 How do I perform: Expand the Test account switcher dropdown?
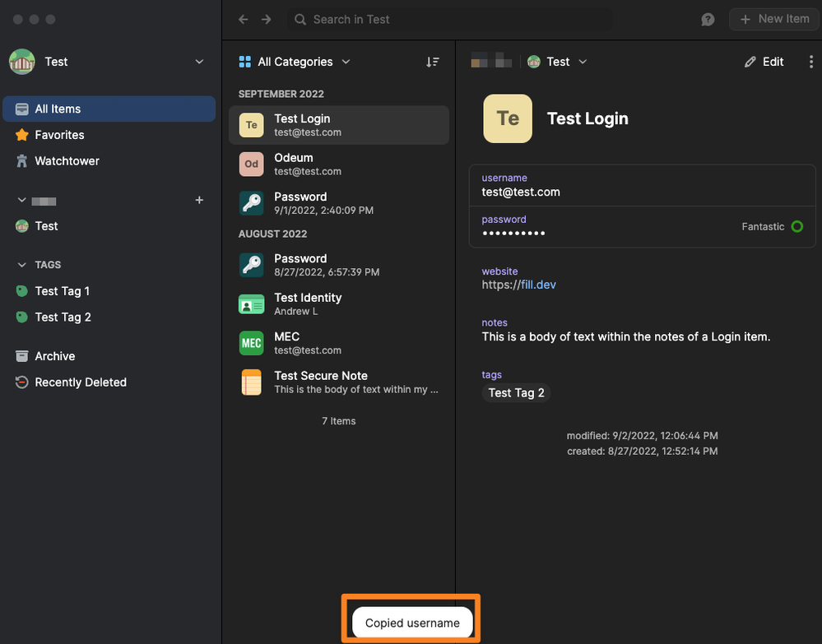pyautogui.click(x=198, y=62)
